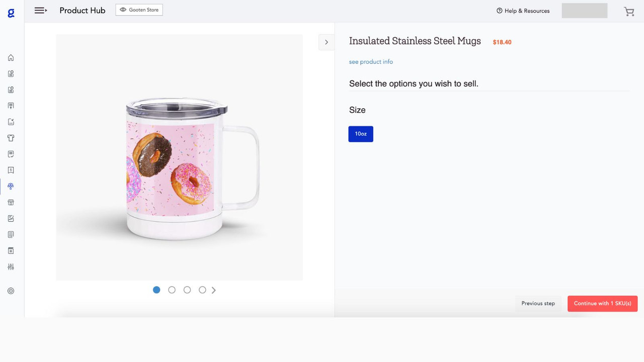Open the Help & Resources menu
Image resolution: width=644 pixels, height=362 pixels.
[523, 11]
